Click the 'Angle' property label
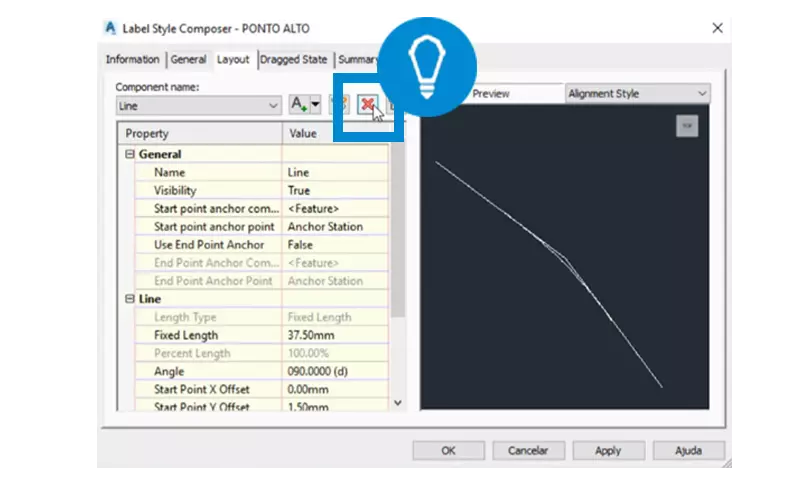 [x=169, y=371]
